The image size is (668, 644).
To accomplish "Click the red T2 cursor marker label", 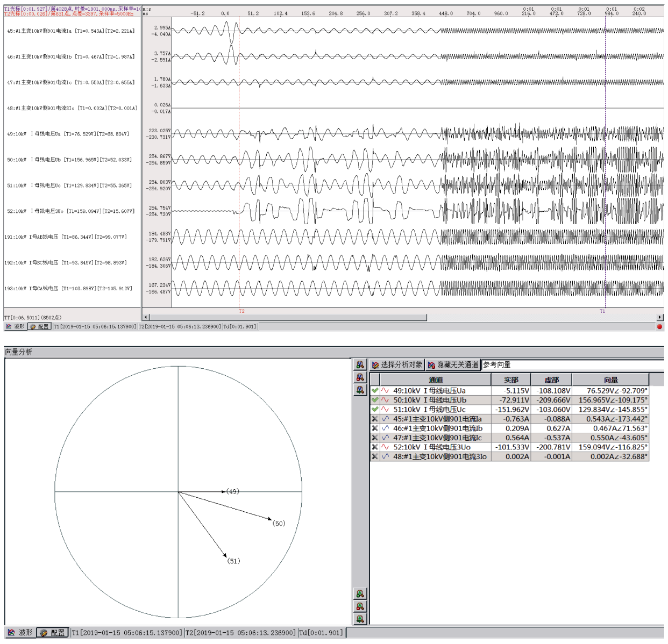I will click(x=241, y=311).
